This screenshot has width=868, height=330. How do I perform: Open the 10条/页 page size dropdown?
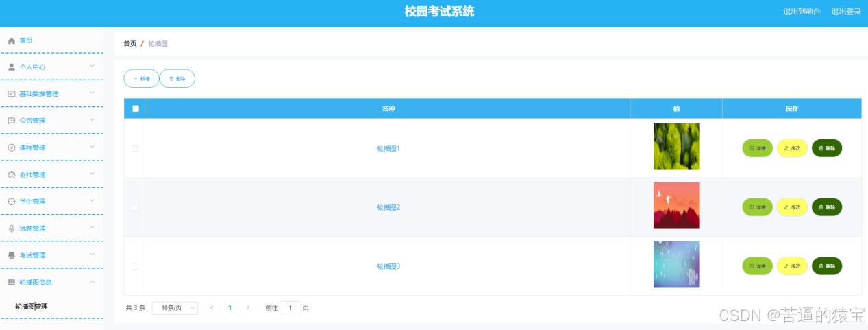click(175, 308)
